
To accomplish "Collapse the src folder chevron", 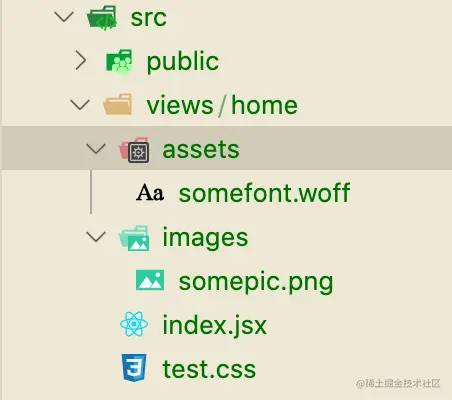I will [64, 17].
